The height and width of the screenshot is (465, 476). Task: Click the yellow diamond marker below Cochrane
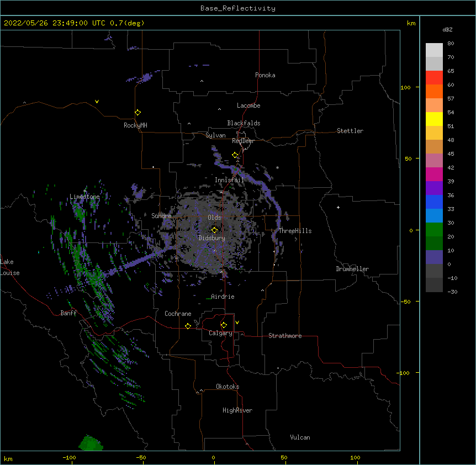[188, 326]
